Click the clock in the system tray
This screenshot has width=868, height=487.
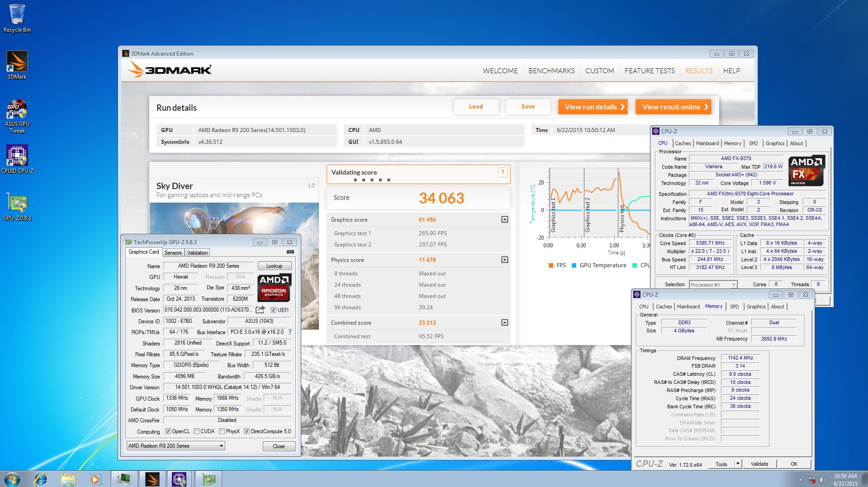click(x=845, y=479)
